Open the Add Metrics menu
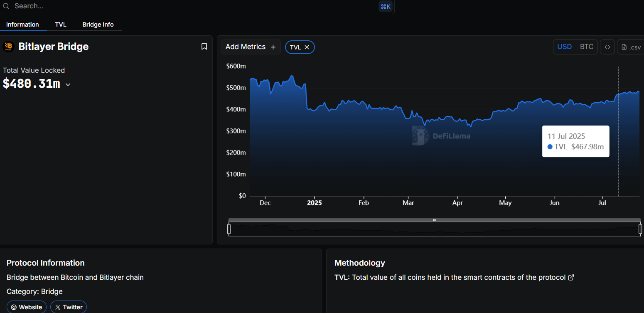The image size is (644, 313). (x=251, y=47)
